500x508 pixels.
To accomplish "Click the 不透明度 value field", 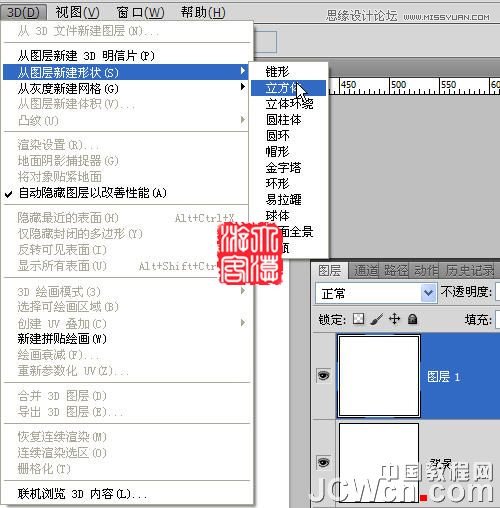I will click(498, 292).
